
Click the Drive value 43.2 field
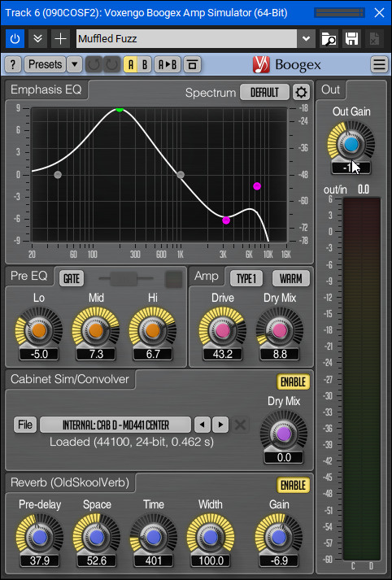coord(223,354)
